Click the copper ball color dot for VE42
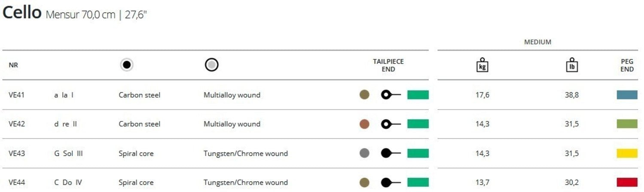This screenshot has width=644, height=192. (x=364, y=124)
